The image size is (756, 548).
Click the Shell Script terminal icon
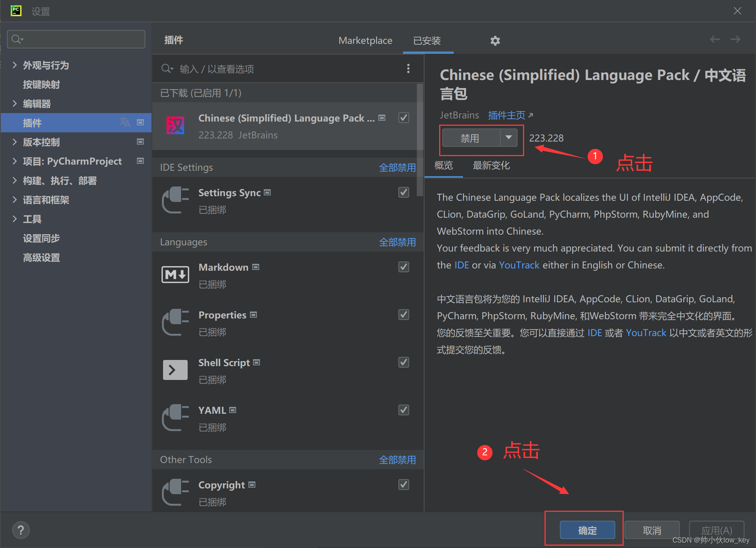pos(175,370)
